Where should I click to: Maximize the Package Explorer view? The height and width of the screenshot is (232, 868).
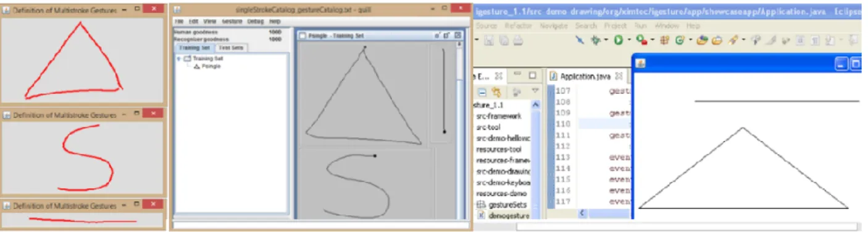click(532, 76)
